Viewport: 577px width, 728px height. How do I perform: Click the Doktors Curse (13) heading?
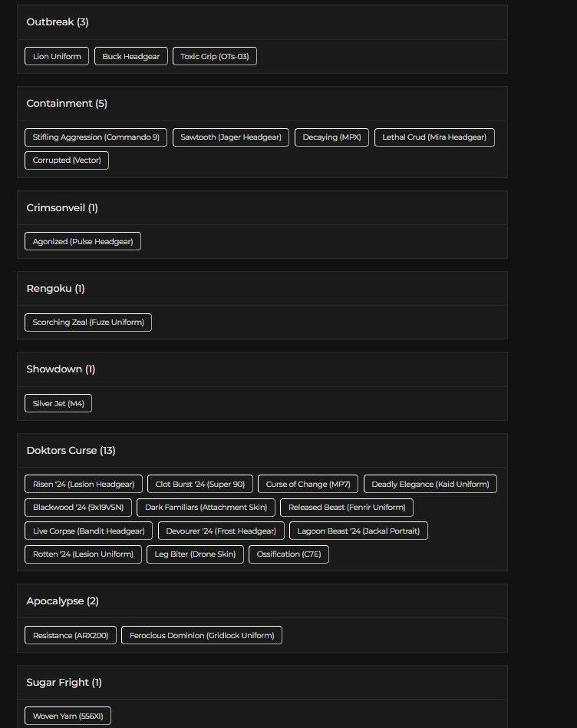click(71, 450)
